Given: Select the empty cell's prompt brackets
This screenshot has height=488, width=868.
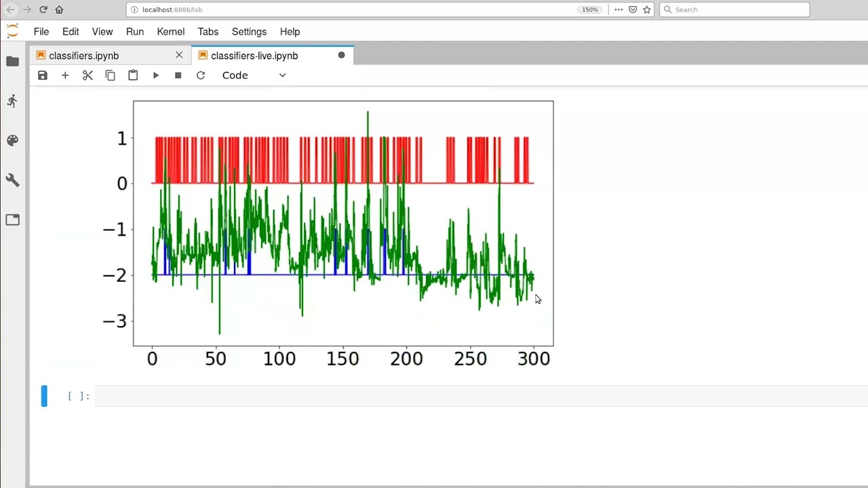Looking at the screenshot, I should (x=79, y=396).
